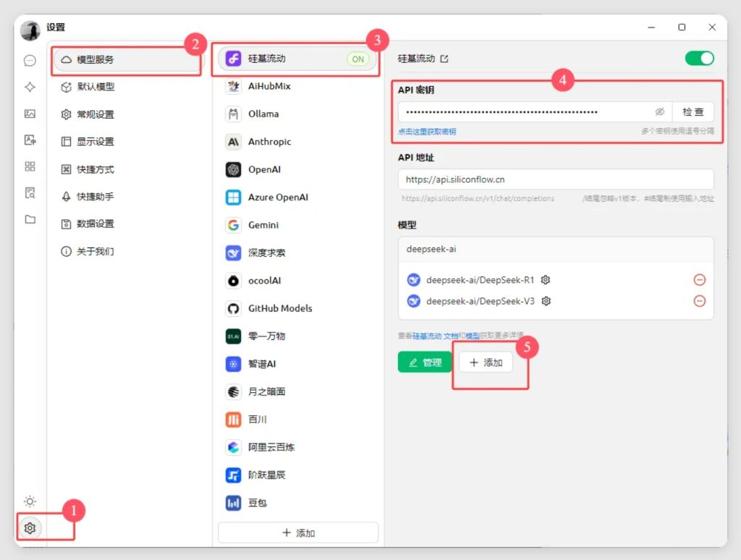Image resolution: width=741 pixels, height=560 pixels.
Task: Select 模型服务 in the settings menu
Action: click(127, 59)
